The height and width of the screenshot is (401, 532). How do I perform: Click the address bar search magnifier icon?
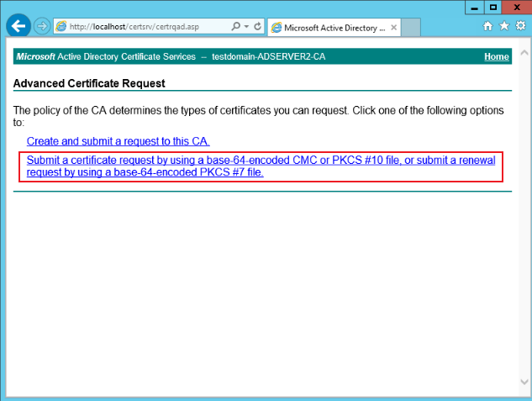(236, 26)
